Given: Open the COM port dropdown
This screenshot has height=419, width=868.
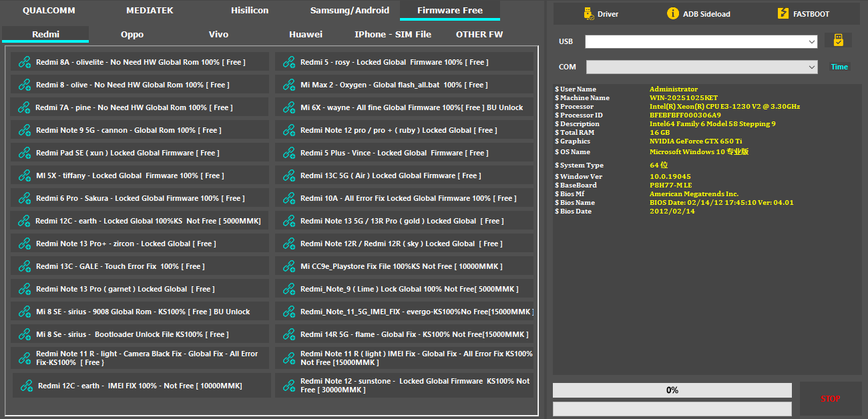Looking at the screenshot, I should coord(702,67).
